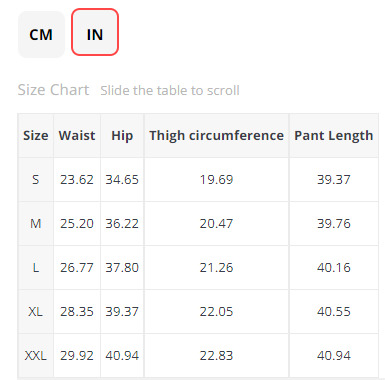This screenshot has width=385, height=380.
Task: Switch size units to CM
Action: coord(41,34)
